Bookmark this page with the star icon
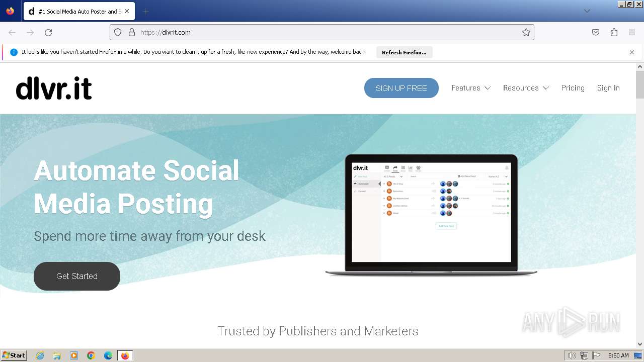This screenshot has width=644, height=362. click(526, 32)
